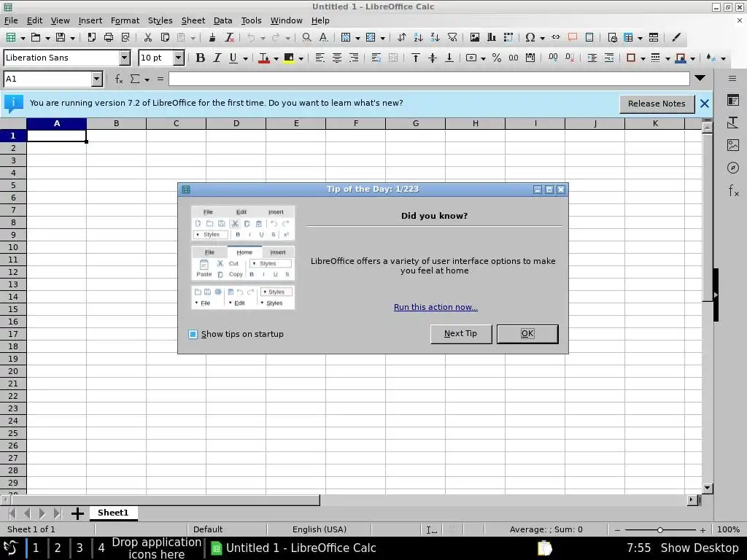Click the Clone Formatting paintbrush icon
Image resolution: width=747 pixels, height=560 pixels.
pos(212,38)
